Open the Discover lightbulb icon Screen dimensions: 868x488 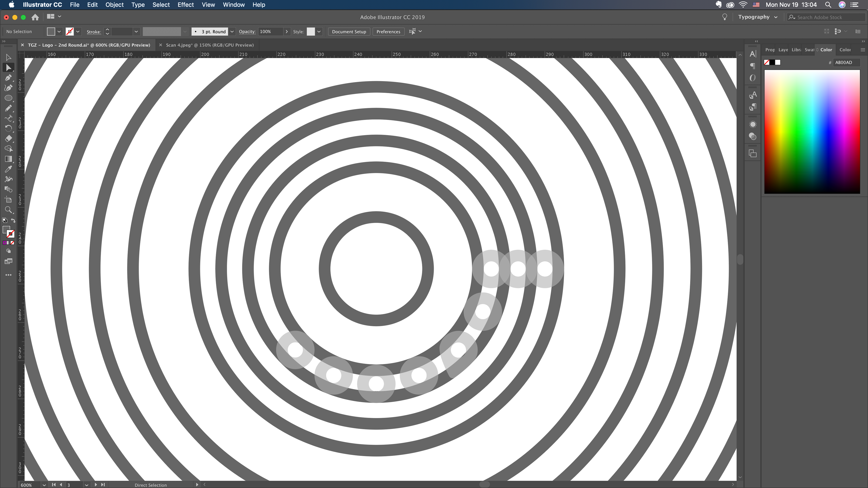tap(724, 17)
